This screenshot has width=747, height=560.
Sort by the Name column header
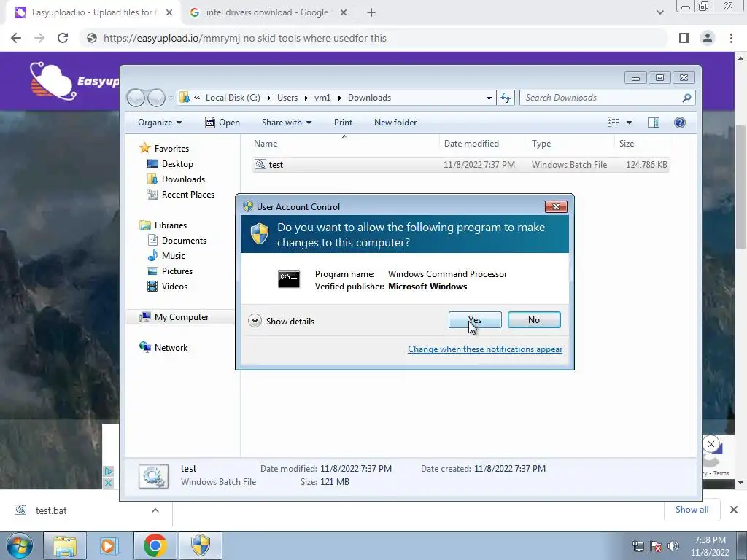(344, 144)
